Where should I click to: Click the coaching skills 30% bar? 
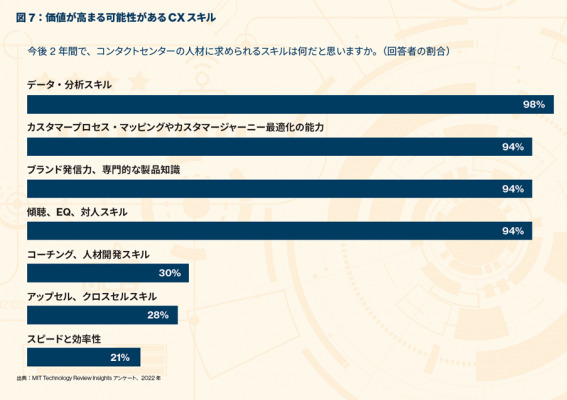(108, 273)
